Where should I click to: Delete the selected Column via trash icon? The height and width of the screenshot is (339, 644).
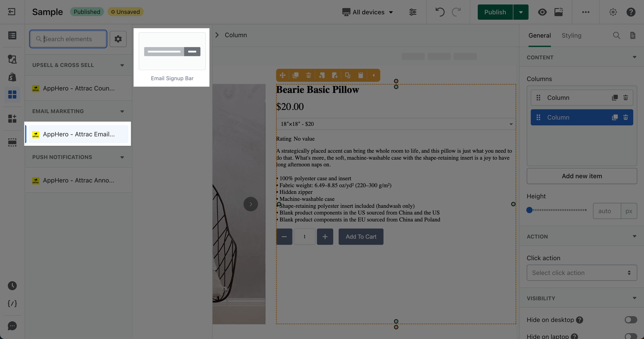pyautogui.click(x=625, y=117)
